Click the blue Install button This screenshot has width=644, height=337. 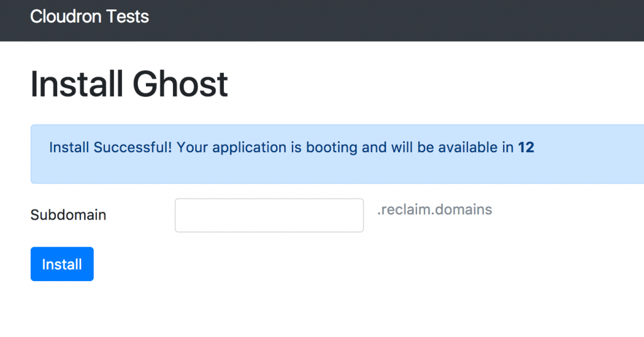62,264
